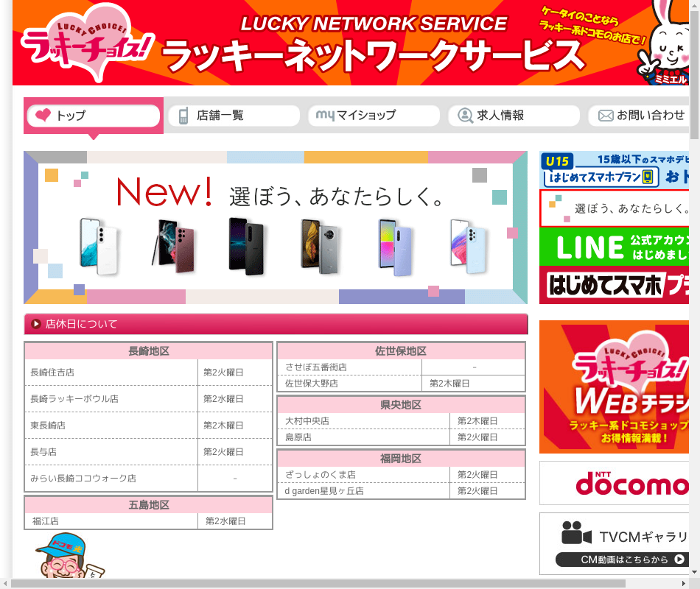
Task: Click the envelope icon beside お問い合わせ
Action: click(606, 116)
